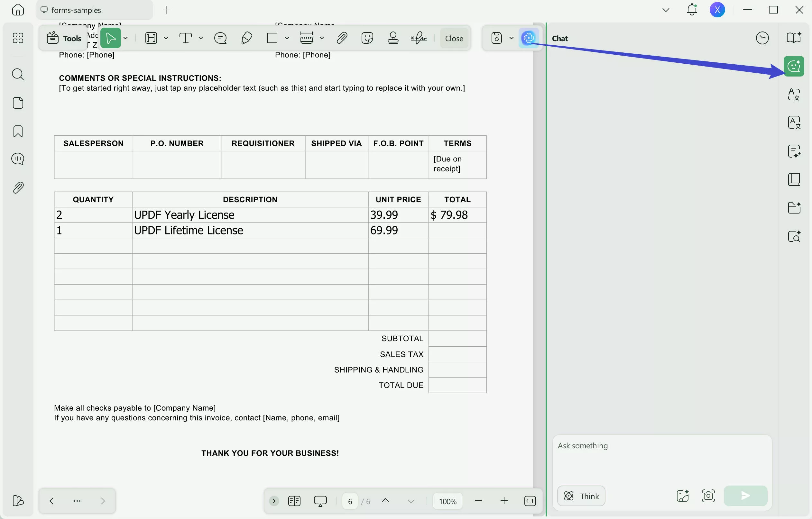Open the search panel in sidebar
The width and height of the screenshot is (812, 519).
18,74
